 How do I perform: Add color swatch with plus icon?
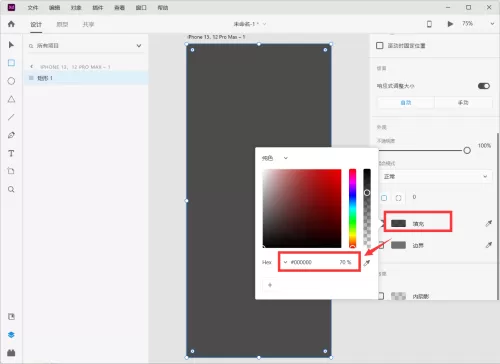point(270,285)
